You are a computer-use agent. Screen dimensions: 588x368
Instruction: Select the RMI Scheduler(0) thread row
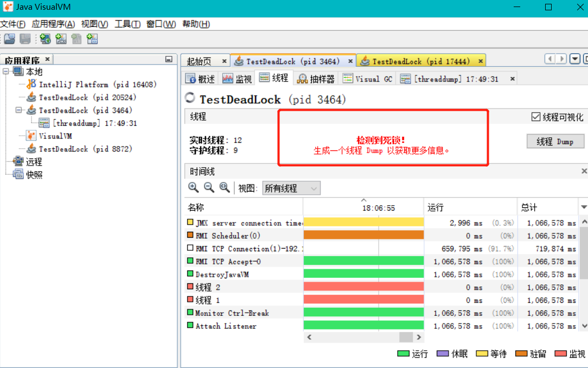pos(382,236)
